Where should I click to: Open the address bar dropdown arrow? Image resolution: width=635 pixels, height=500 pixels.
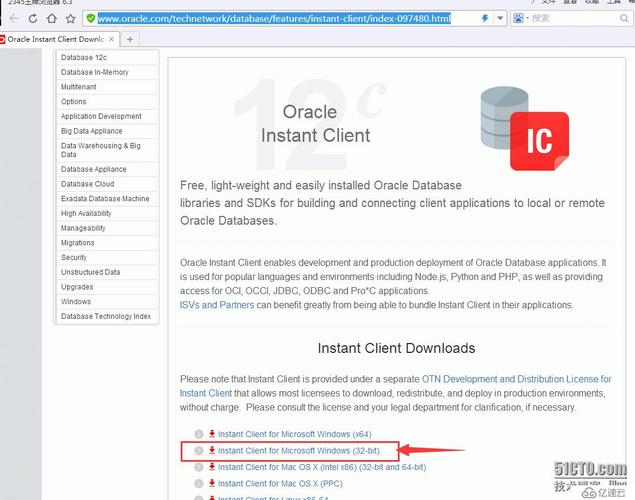[x=500, y=18]
